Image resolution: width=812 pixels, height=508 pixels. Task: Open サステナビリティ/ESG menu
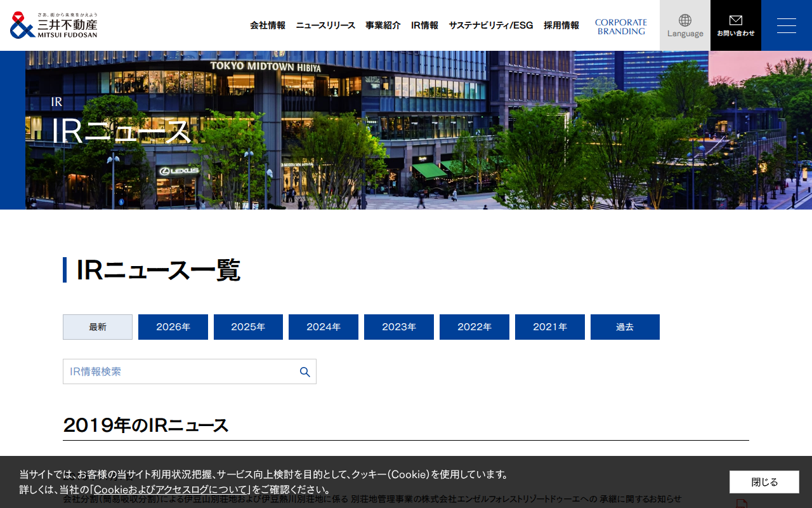491,25
